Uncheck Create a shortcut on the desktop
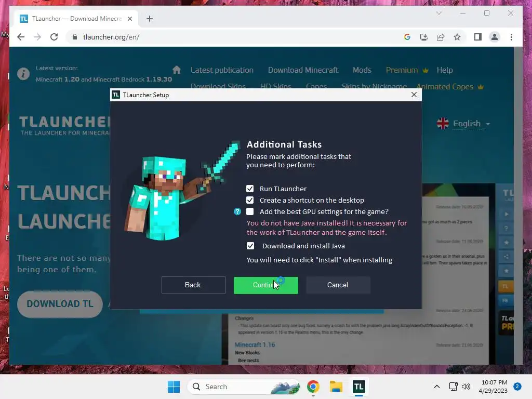 click(250, 200)
